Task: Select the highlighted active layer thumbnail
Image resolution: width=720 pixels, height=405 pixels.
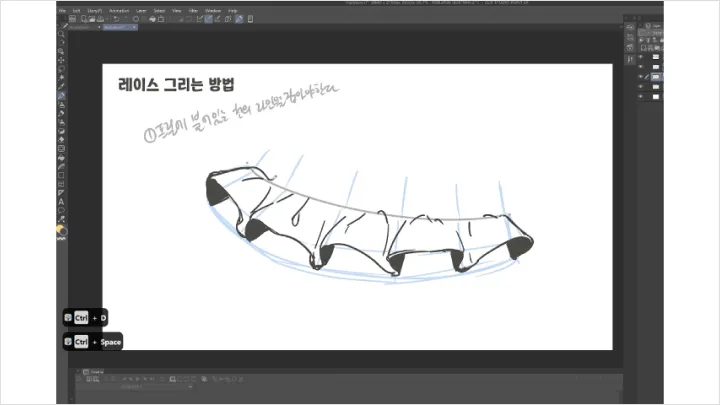Action: tap(656, 77)
